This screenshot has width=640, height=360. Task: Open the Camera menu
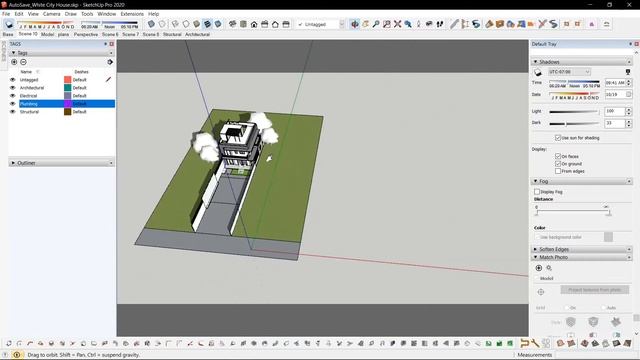point(51,14)
